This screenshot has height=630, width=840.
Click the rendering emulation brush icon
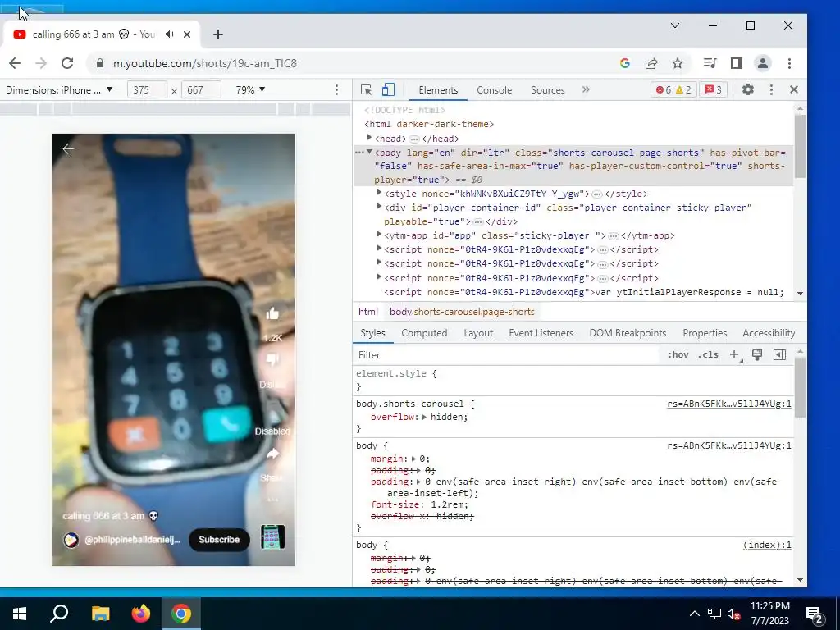pyautogui.click(x=757, y=354)
